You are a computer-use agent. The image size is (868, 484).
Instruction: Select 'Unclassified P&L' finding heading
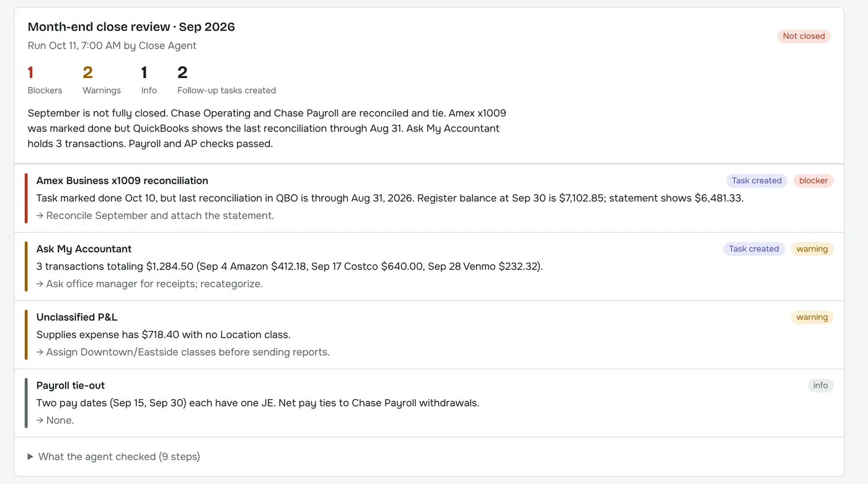[x=77, y=317]
